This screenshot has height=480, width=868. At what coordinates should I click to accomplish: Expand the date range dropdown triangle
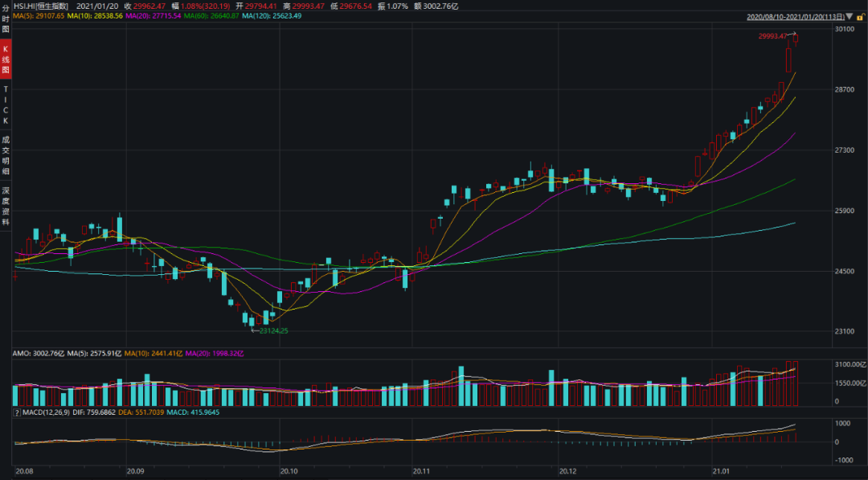849,16
